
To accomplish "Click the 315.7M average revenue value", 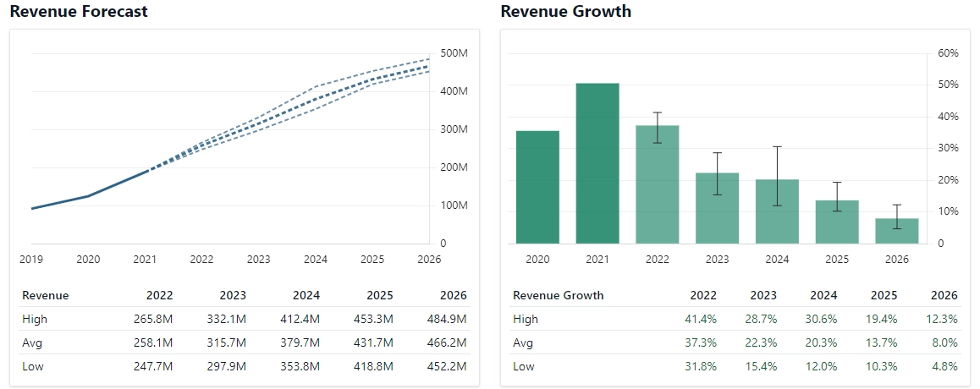I will [x=228, y=342].
